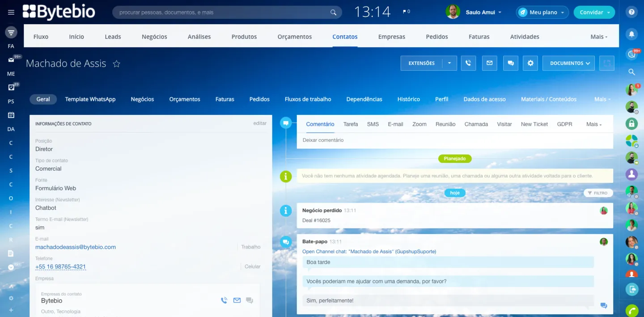The height and width of the screenshot is (317, 644).
Task: Open the Dependências tab
Action: (364, 99)
